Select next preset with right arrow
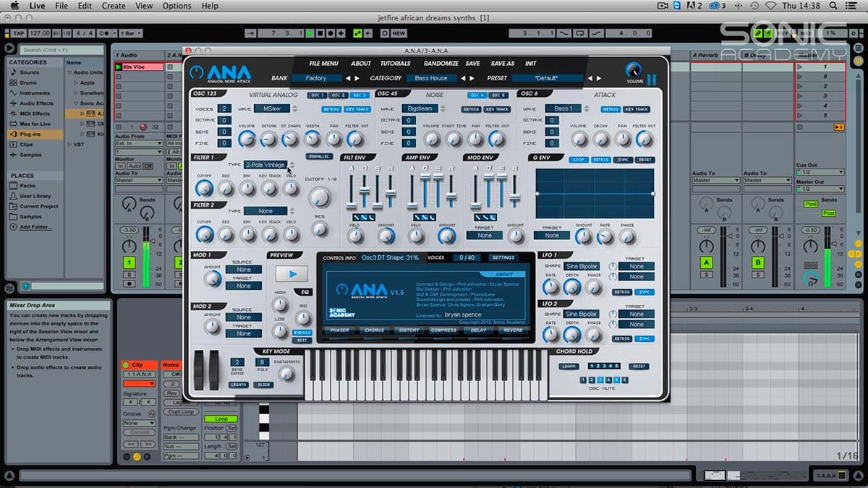 click(599, 78)
